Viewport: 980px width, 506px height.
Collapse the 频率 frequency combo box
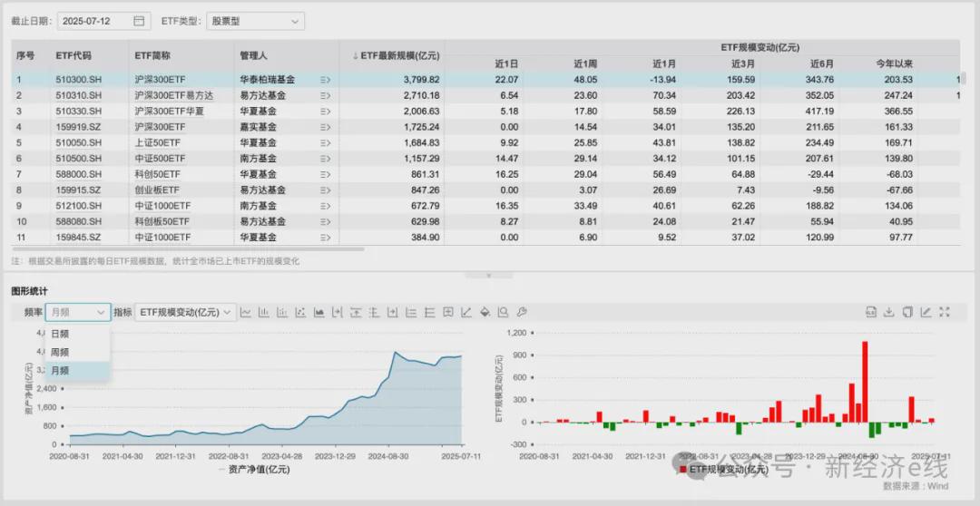point(77,312)
